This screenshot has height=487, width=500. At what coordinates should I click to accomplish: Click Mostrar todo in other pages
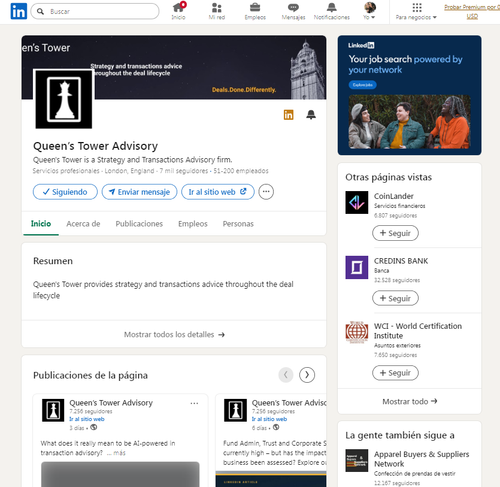[410, 401]
